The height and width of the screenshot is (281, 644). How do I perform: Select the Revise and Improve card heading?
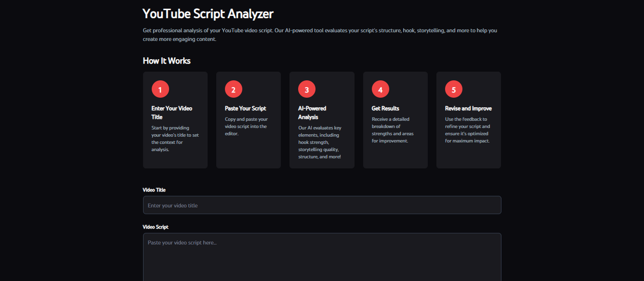[x=468, y=108]
